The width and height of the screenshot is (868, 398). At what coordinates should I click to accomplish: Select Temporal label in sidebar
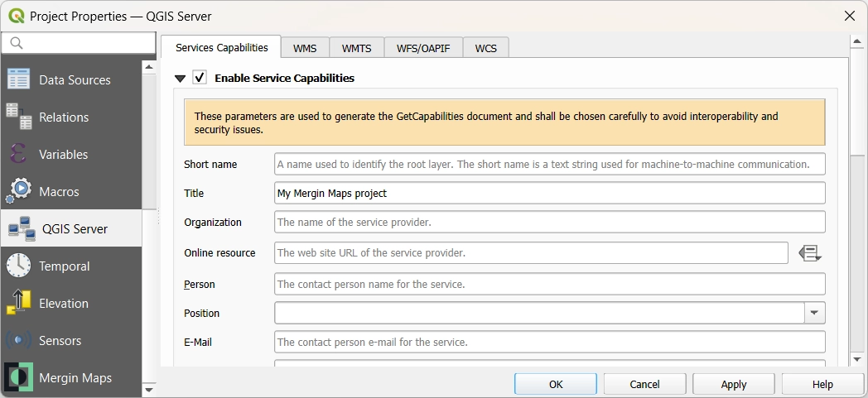click(x=65, y=266)
